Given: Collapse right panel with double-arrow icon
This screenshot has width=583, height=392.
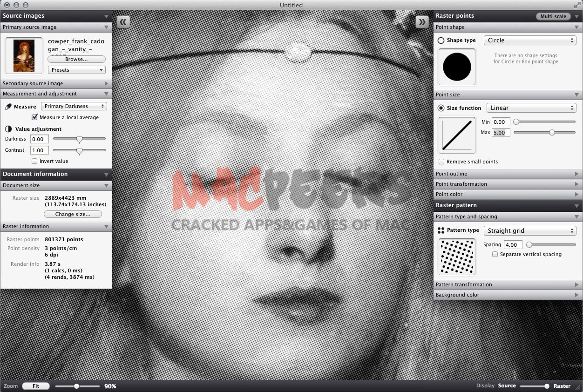Looking at the screenshot, I should pyautogui.click(x=422, y=22).
